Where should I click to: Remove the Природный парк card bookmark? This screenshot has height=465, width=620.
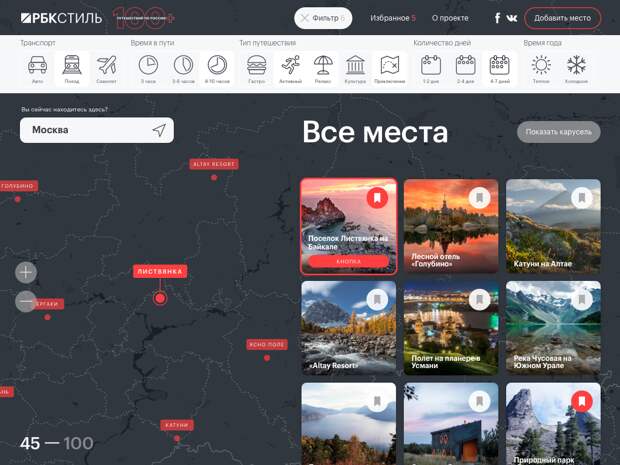(x=582, y=402)
